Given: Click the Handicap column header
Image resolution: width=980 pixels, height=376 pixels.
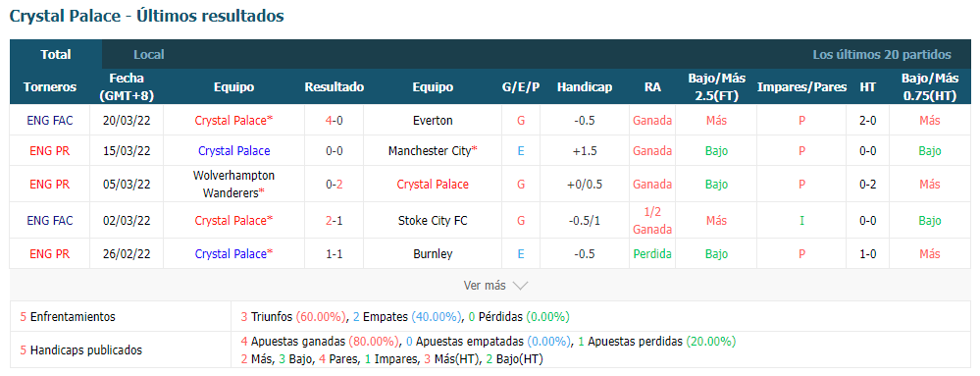Looking at the screenshot, I should point(585,87).
